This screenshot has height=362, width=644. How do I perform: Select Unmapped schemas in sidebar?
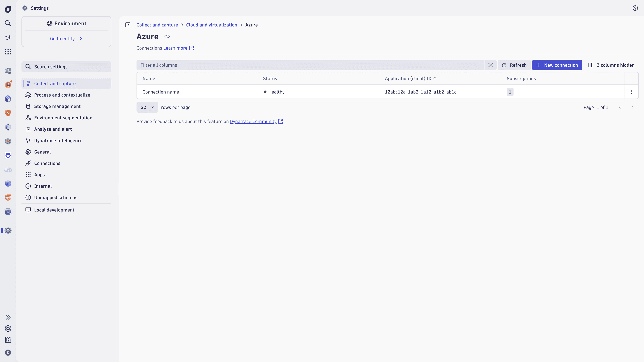[66, 197]
